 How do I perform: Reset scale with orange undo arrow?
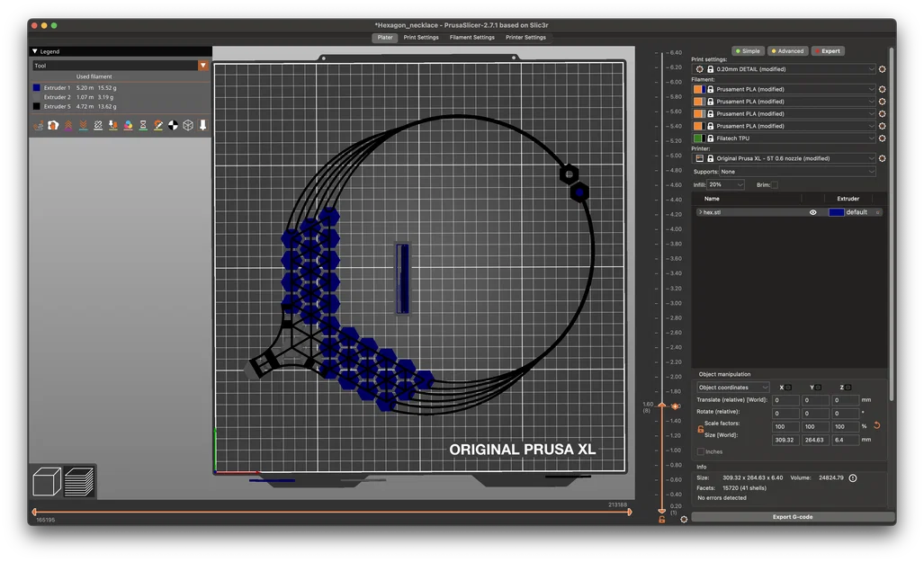[x=877, y=425]
